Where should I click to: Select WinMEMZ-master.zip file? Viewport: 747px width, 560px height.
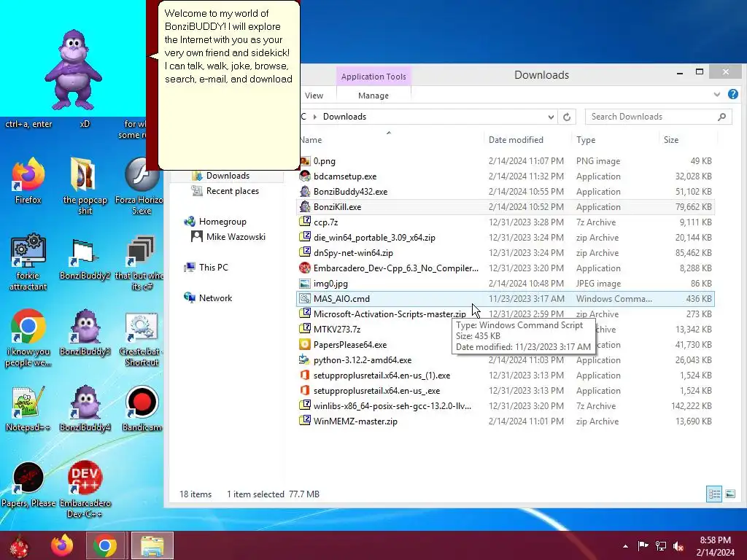click(506, 421)
